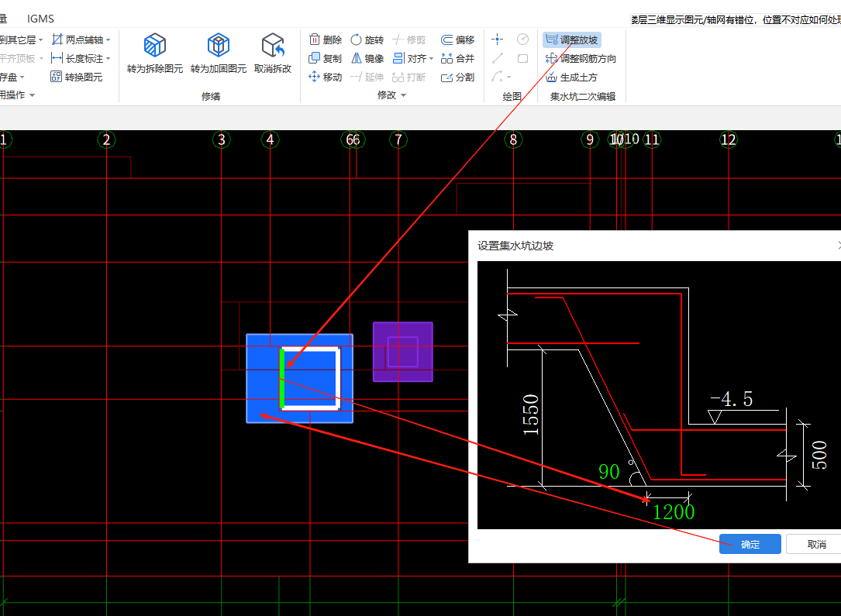Select the circle draw tool
Viewport: 841px width, 616px height.
click(x=522, y=40)
